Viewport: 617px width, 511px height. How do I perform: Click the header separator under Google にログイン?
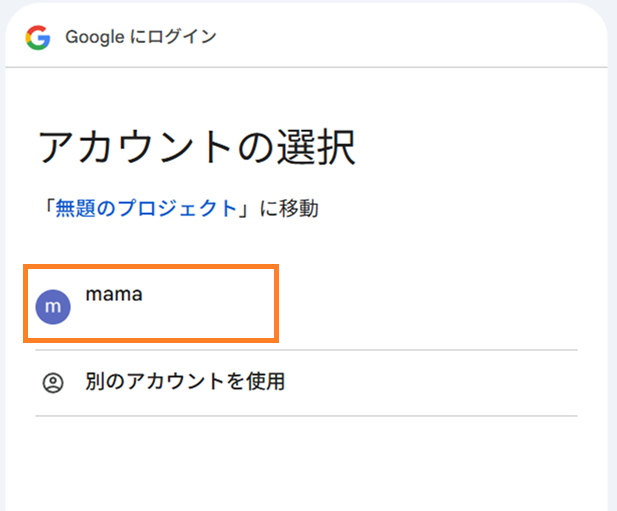pyautogui.click(x=306, y=67)
